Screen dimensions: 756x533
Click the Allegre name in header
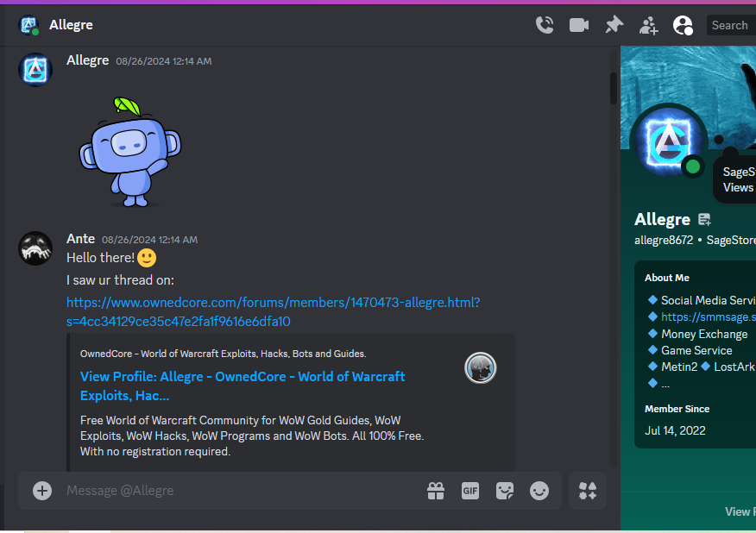(71, 25)
